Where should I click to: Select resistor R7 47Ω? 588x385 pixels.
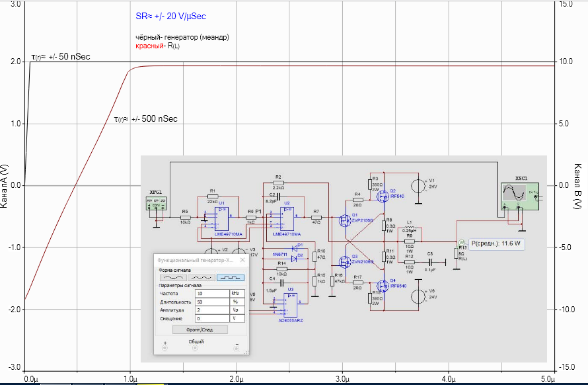coord(316,217)
